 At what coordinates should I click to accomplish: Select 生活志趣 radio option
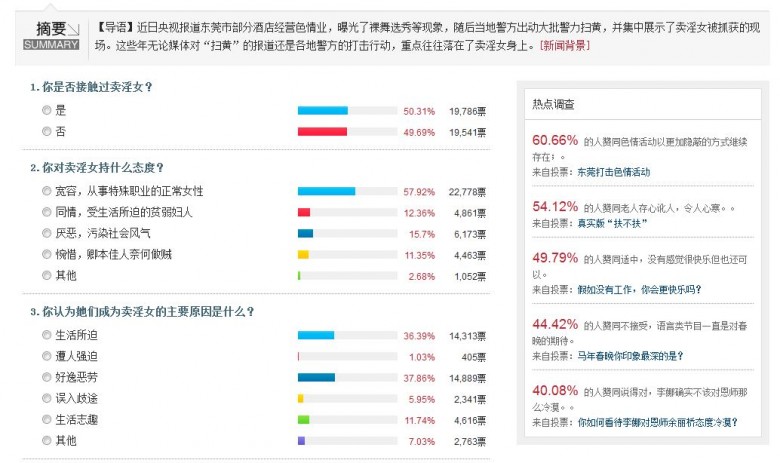[47, 420]
